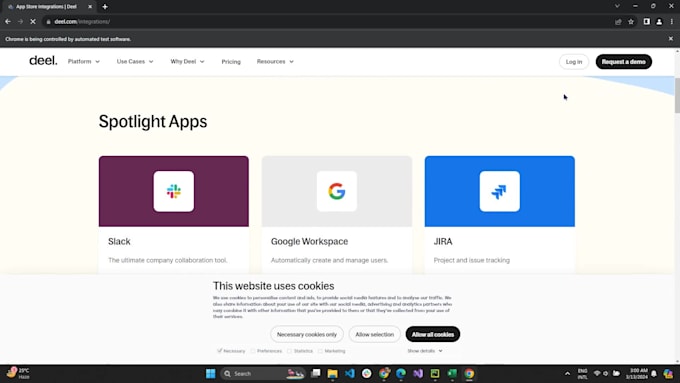Toggle the Necessary cookies checkbox

(x=219, y=350)
